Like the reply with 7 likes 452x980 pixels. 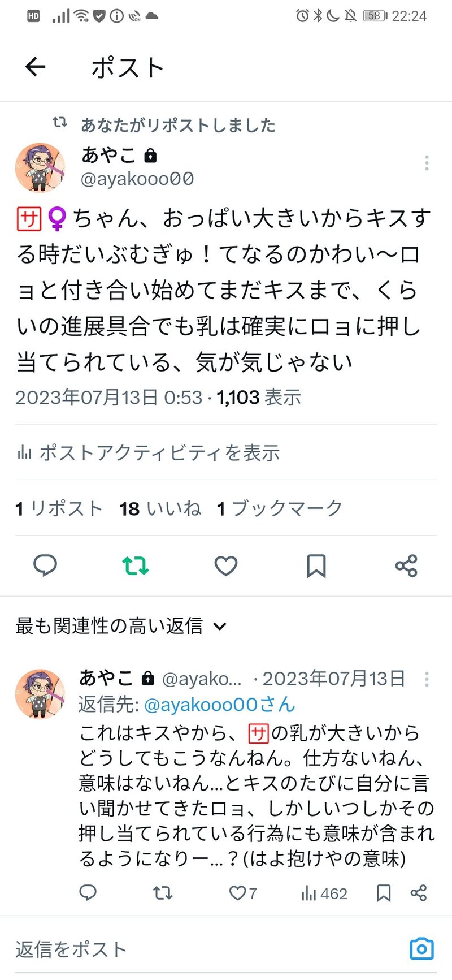243,893
